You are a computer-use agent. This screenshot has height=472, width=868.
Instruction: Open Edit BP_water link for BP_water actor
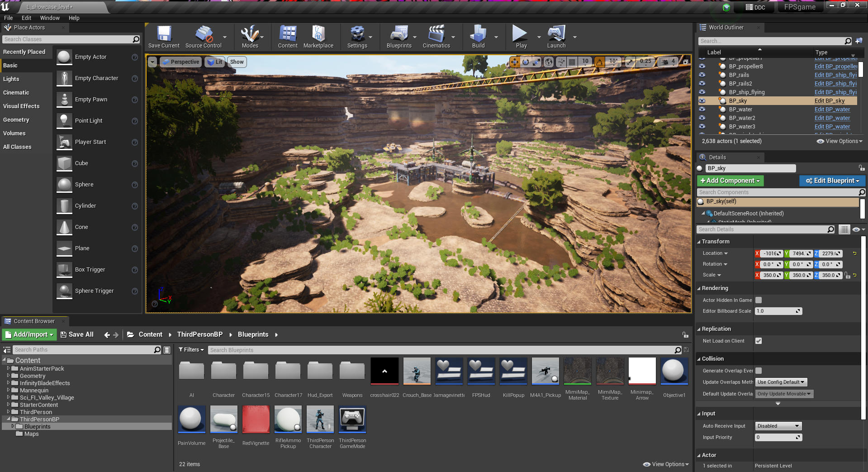tap(831, 109)
